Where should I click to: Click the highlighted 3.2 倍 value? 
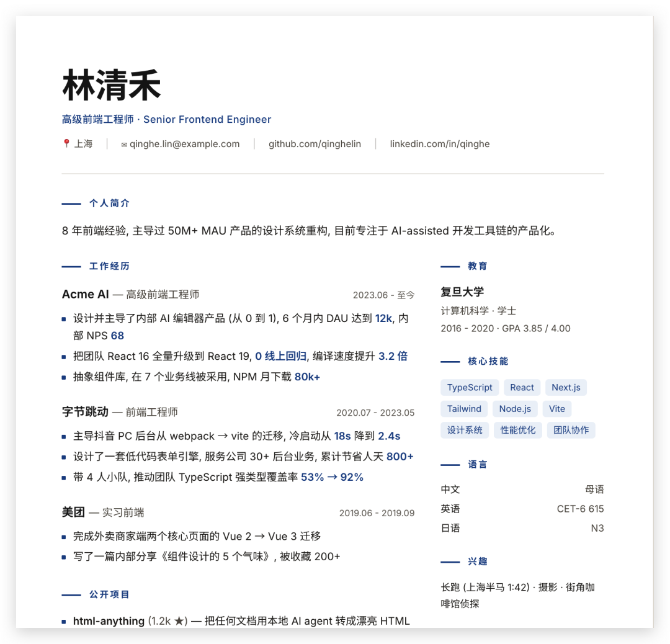click(x=393, y=356)
